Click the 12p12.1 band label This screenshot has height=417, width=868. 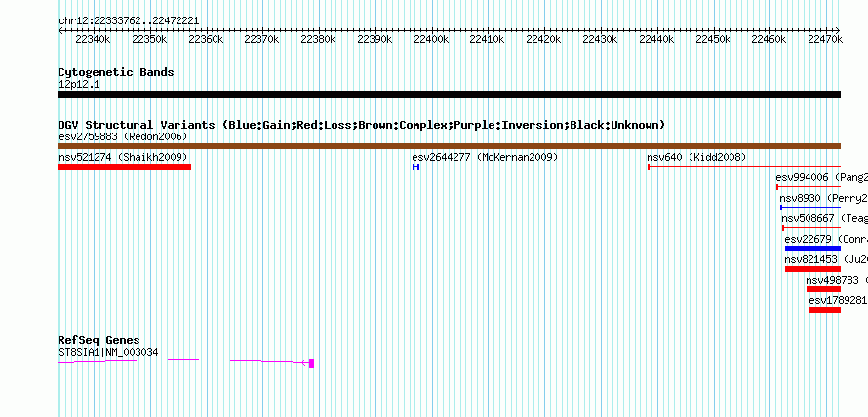pyautogui.click(x=79, y=85)
